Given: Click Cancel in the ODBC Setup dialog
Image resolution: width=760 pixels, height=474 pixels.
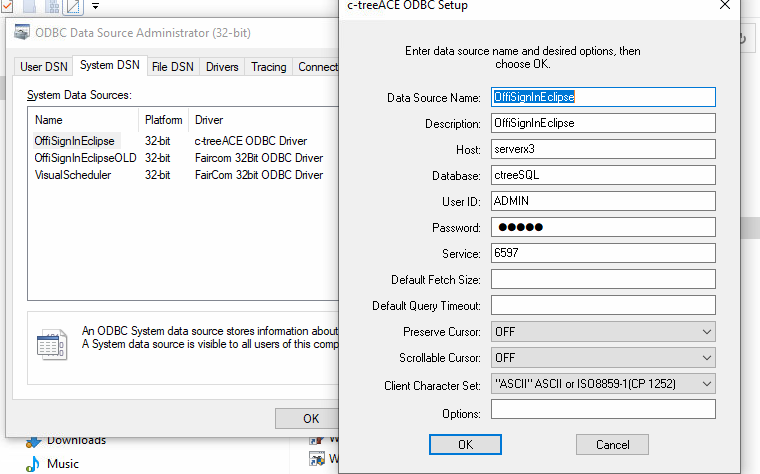Looking at the screenshot, I should pyautogui.click(x=612, y=444).
